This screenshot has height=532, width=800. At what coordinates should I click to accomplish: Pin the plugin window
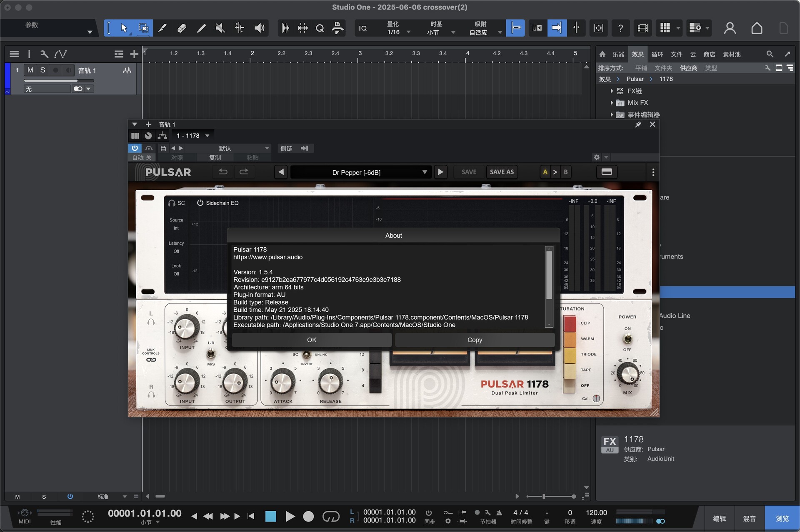[638, 124]
